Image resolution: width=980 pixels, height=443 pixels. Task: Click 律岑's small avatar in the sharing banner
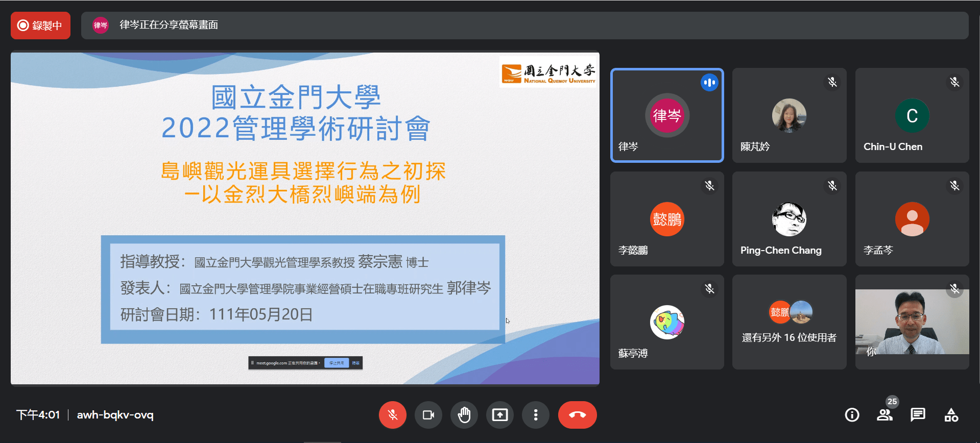coord(101,26)
